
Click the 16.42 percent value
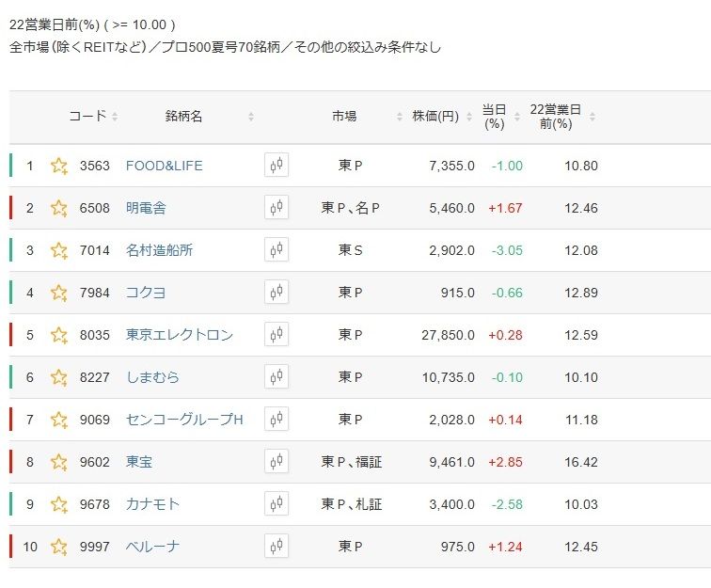tap(581, 462)
